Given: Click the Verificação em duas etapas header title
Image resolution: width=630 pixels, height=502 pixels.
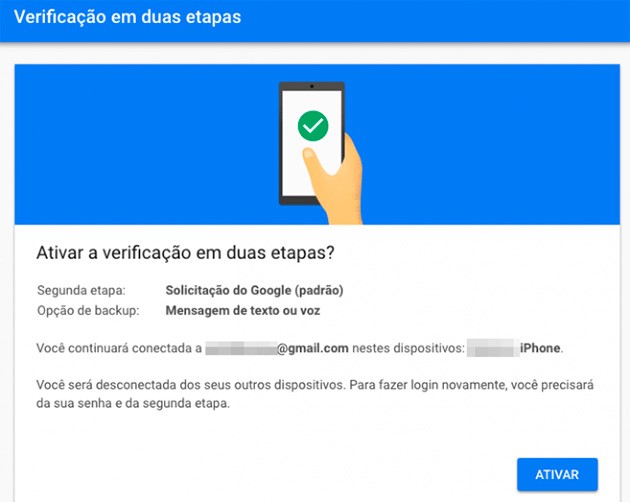Looking at the screenshot, I should point(127,17).
